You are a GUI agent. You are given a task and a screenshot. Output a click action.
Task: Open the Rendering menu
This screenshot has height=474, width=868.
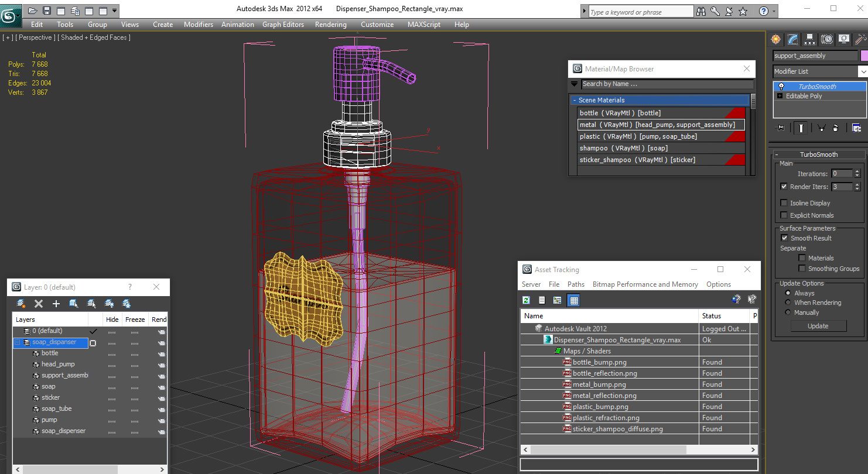tap(331, 25)
